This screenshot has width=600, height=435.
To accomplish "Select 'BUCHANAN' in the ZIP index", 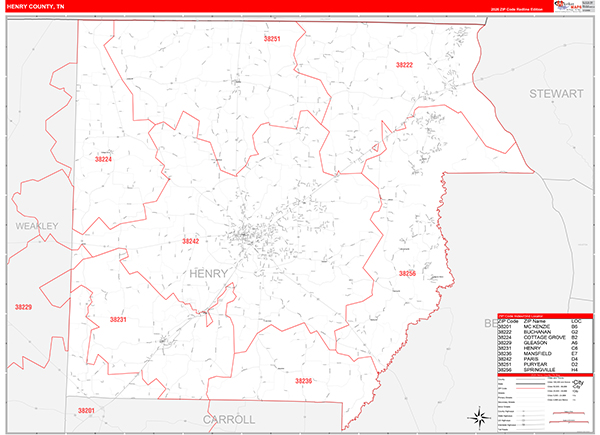I will [x=537, y=332].
